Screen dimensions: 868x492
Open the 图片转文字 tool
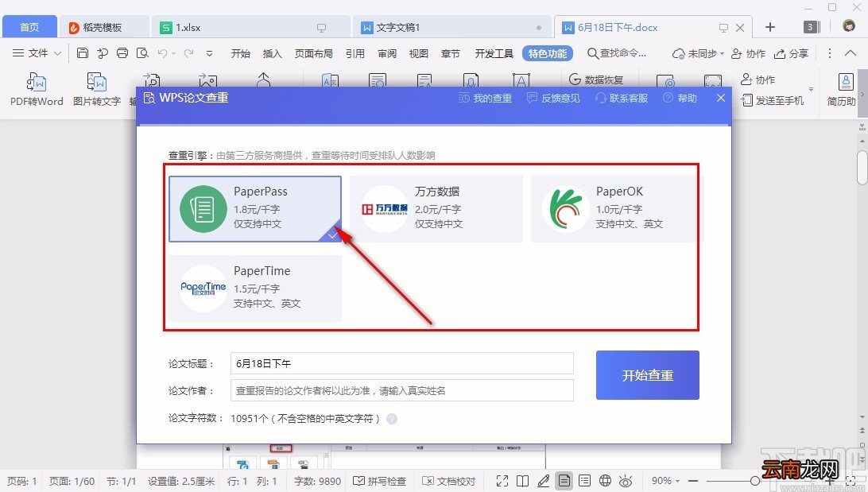pos(96,88)
